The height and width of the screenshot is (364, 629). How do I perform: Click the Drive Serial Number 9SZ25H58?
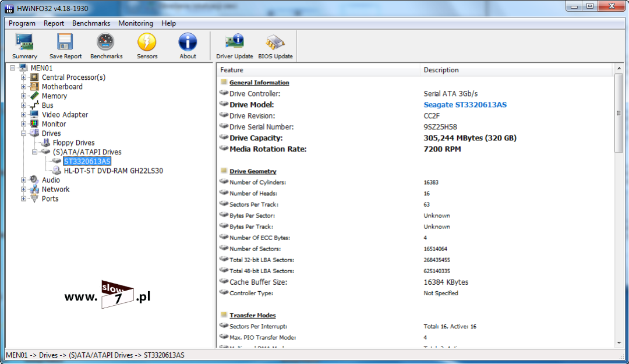[x=440, y=127]
